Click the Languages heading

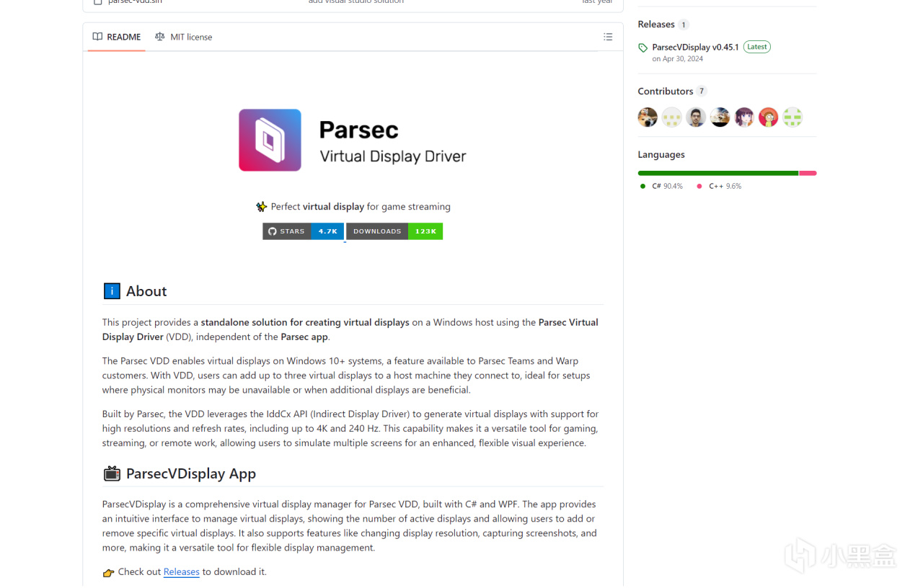[x=661, y=155]
